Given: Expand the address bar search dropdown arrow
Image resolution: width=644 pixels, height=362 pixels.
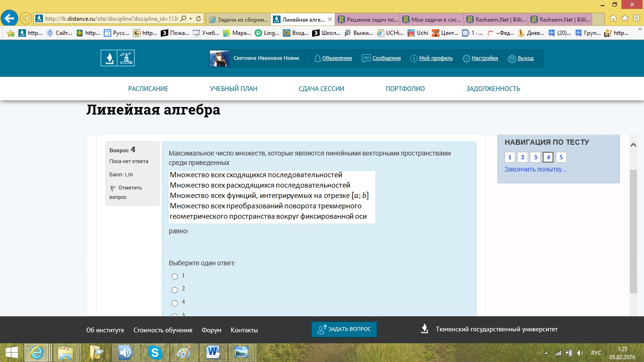Looking at the screenshot, I should pyautogui.click(x=190, y=19).
